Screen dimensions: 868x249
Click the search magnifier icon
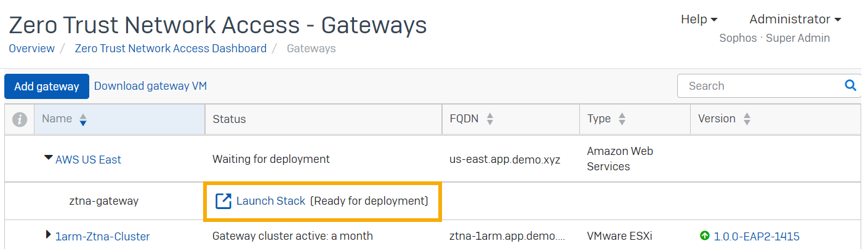point(850,85)
